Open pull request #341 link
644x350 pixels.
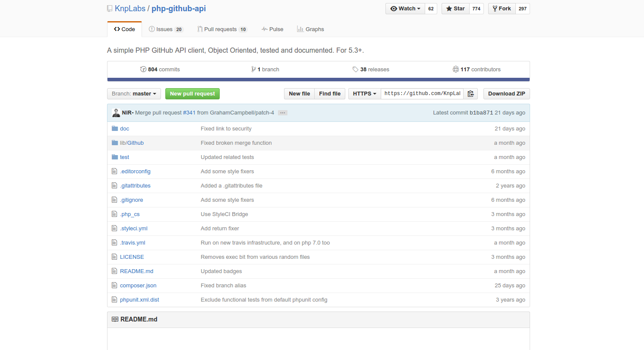click(189, 113)
